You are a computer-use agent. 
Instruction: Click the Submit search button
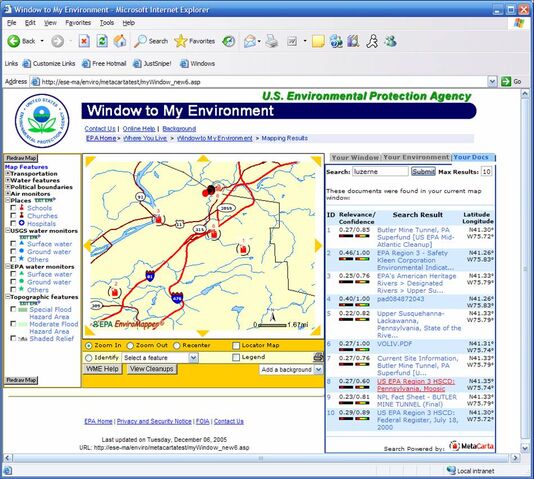coord(423,172)
